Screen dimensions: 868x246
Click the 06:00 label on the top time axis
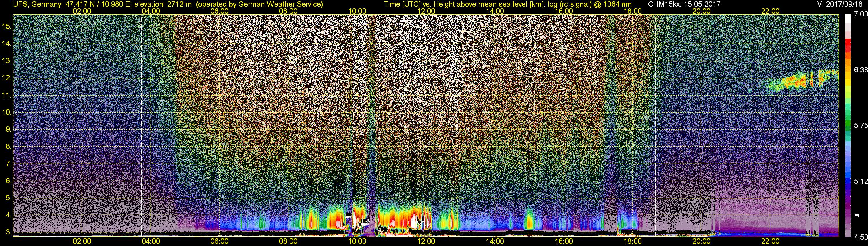(219, 11)
